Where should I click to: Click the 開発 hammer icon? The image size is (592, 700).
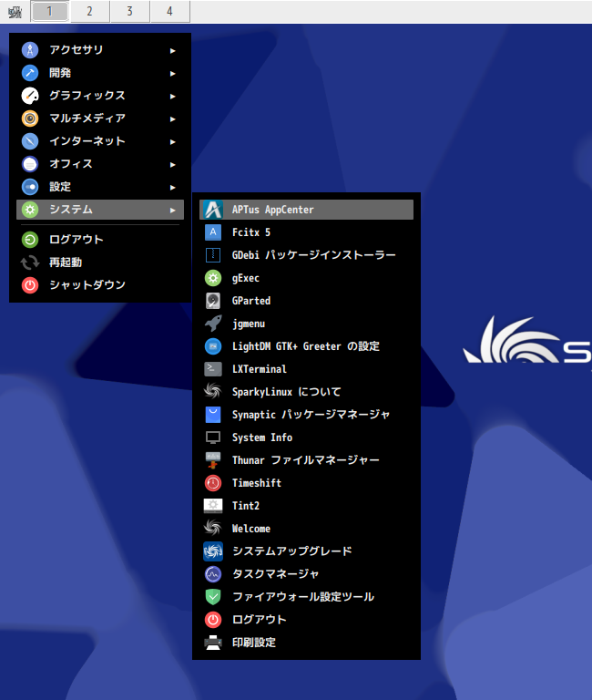(30, 72)
